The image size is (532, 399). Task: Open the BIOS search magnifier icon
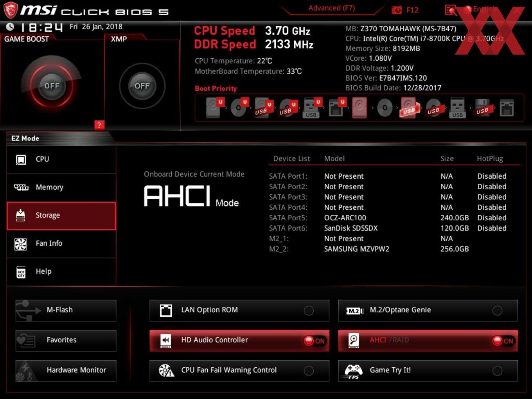(451, 11)
